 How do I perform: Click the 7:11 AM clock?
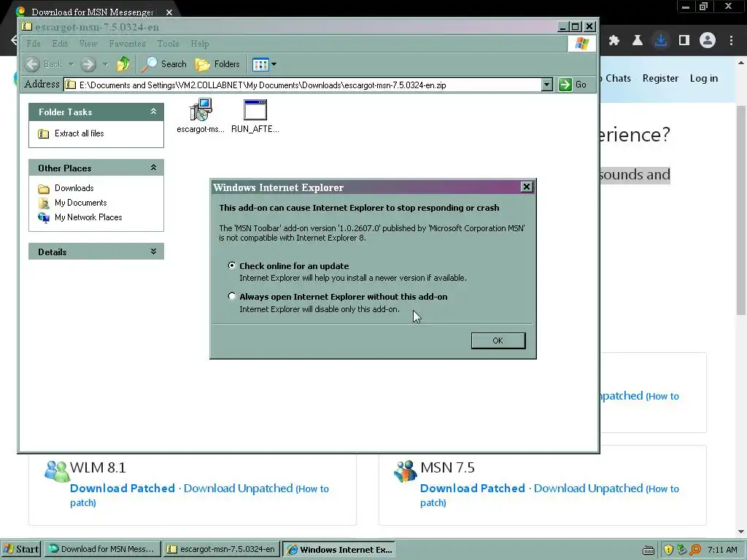coord(722,550)
